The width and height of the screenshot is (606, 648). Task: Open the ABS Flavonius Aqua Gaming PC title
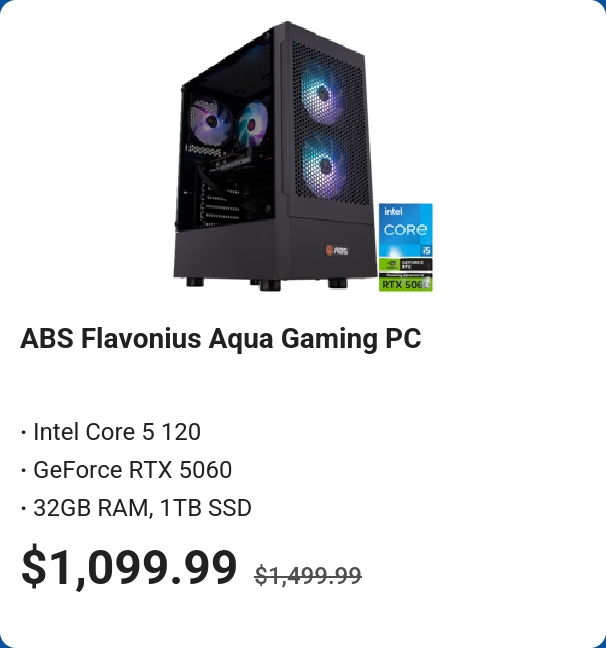[220, 339]
